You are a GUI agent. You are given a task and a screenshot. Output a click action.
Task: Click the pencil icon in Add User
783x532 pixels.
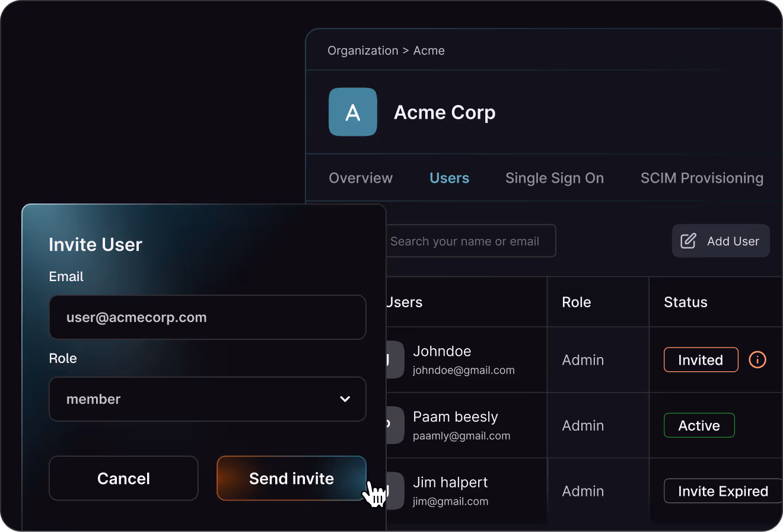pyautogui.click(x=688, y=241)
